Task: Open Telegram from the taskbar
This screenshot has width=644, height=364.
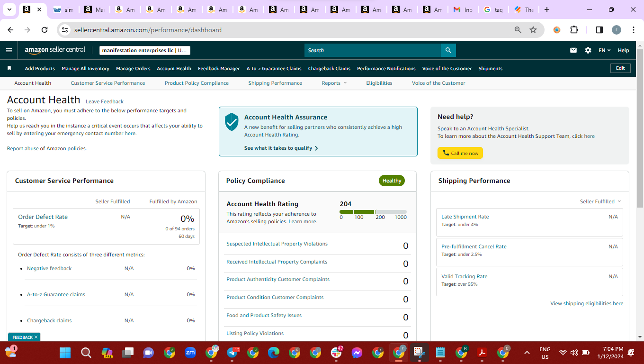Action: (x=233, y=353)
